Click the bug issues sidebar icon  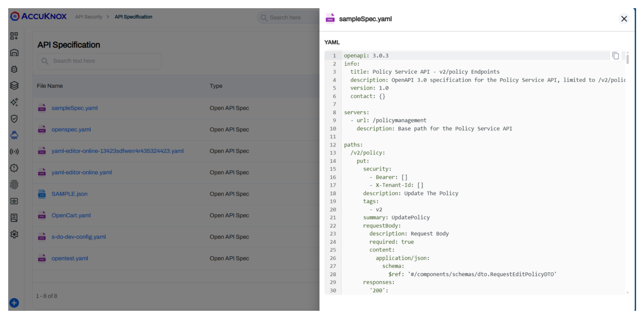[x=14, y=69]
